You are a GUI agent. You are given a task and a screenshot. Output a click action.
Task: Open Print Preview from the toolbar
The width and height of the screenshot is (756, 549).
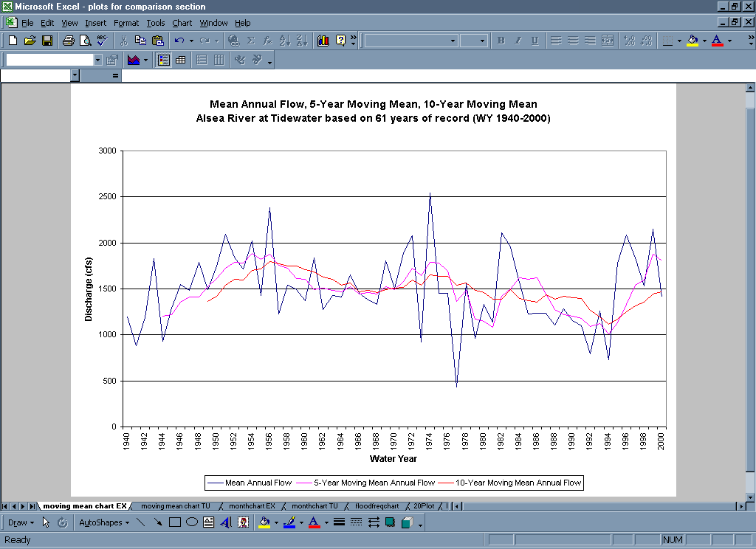click(x=85, y=41)
